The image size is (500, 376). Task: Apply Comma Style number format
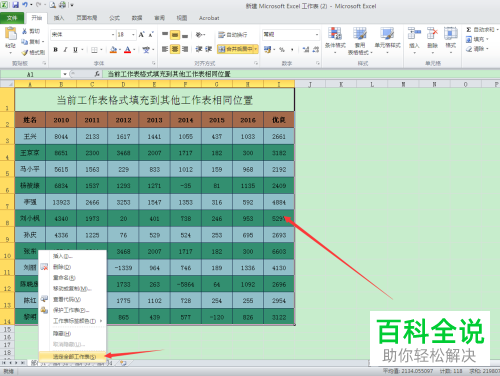tap(292, 50)
